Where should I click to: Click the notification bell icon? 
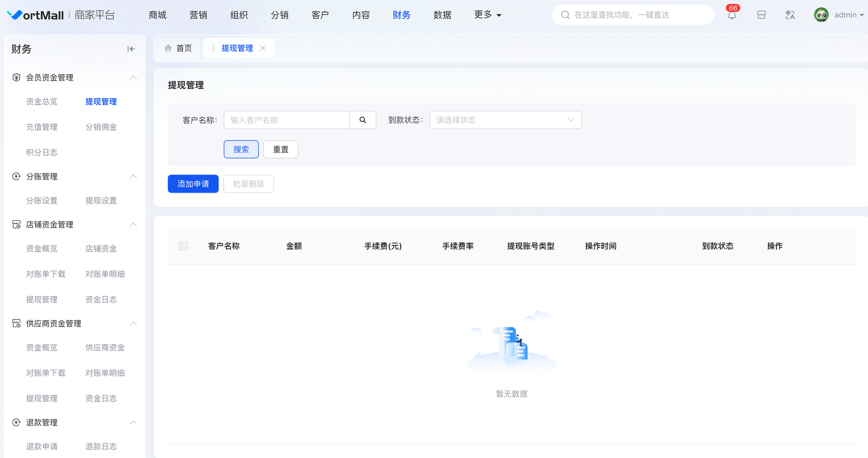point(732,15)
